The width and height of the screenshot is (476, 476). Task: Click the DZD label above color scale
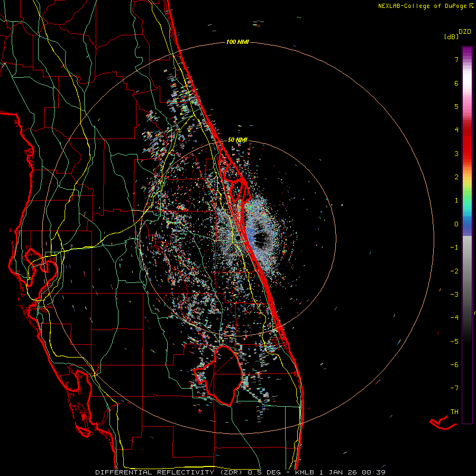click(x=464, y=32)
